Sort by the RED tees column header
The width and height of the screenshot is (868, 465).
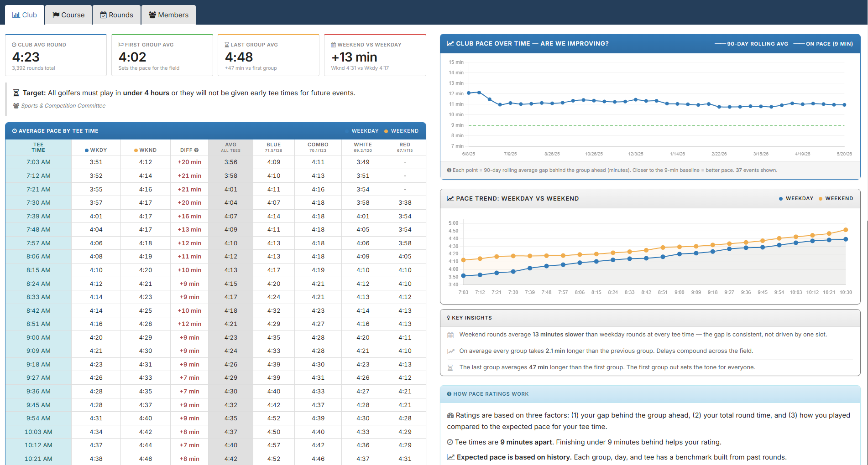405,147
